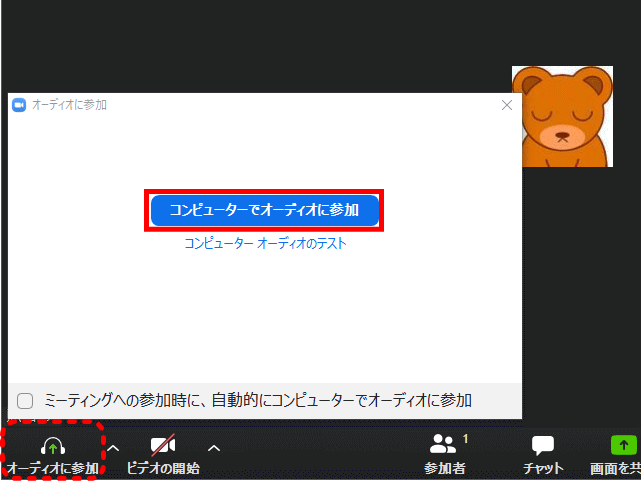This screenshot has width=641, height=481.
Task: Click the ビデオの開始 label
Action: point(163,468)
